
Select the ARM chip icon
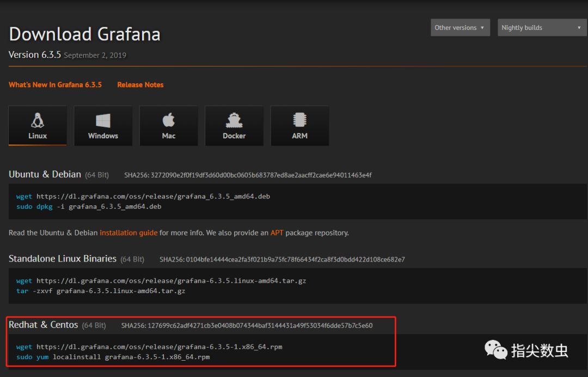[x=299, y=120]
